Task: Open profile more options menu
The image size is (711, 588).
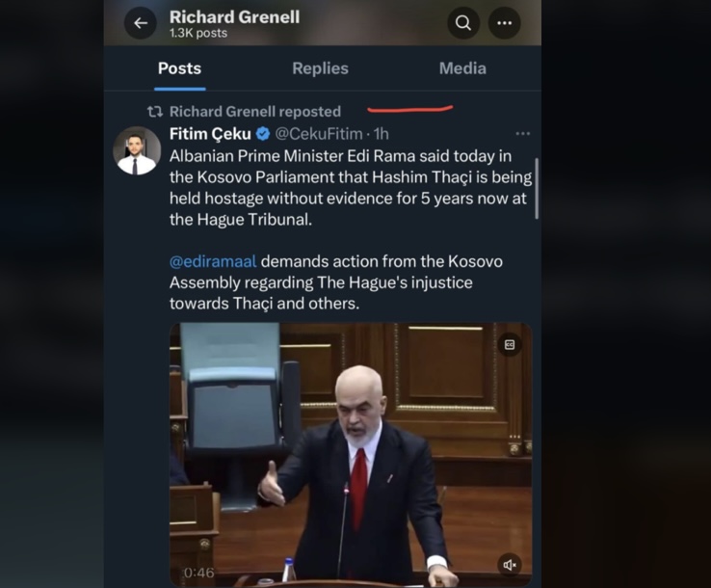Action: point(504,23)
